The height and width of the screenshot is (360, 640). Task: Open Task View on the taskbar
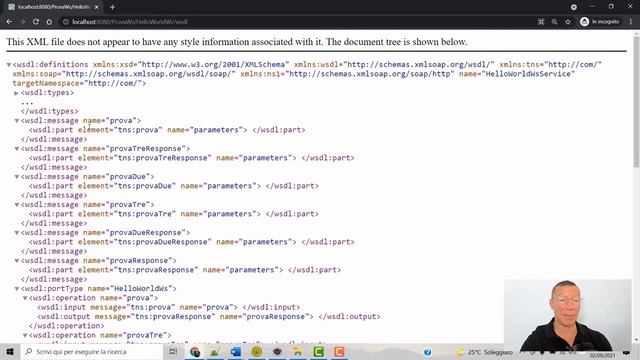(x=173, y=351)
